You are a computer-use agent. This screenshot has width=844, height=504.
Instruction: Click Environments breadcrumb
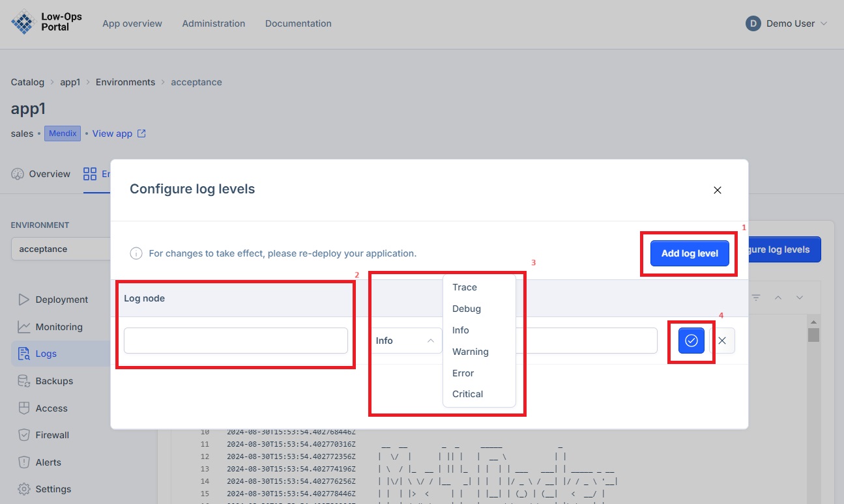125,82
